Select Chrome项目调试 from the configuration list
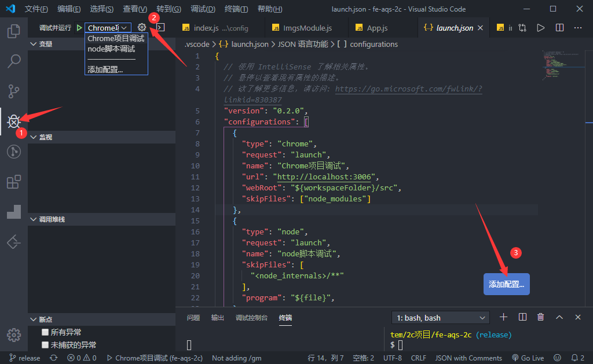This screenshot has height=364, width=593. (x=116, y=39)
